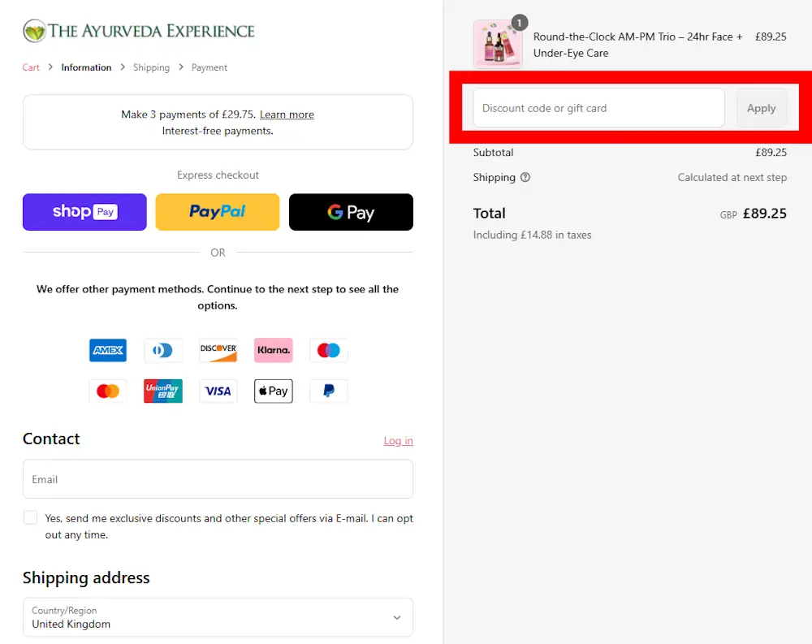The height and width of the screenshot is (644, 812).
Task: Focus the Discount code or gift card field
Action: pyautogui.click(x=598, y=108)
